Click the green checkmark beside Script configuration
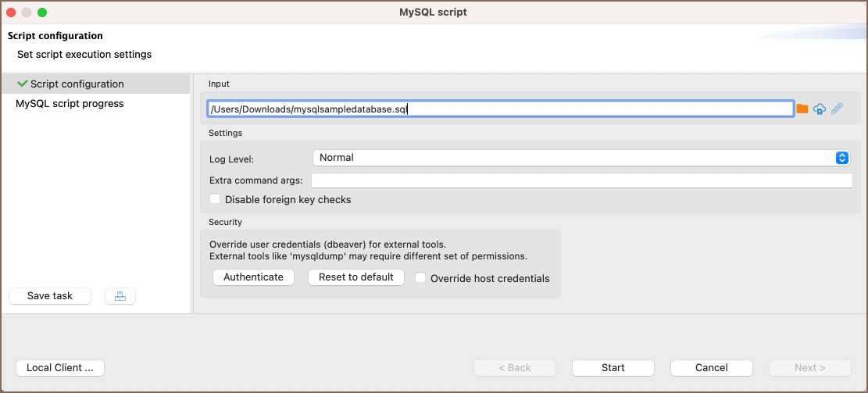 point(22,84)
